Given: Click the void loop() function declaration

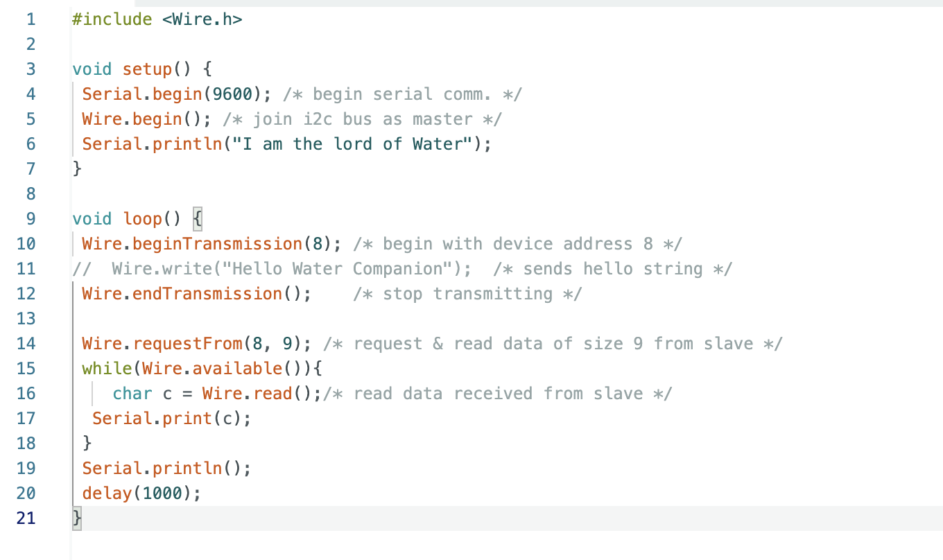Looking at the screenshot, I should pos(137,219).
